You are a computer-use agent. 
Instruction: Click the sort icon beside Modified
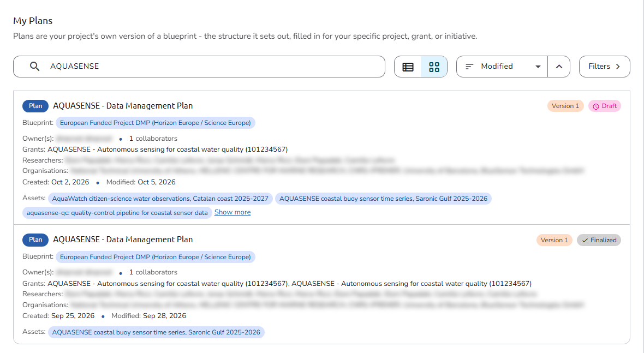tap(469, 67)
